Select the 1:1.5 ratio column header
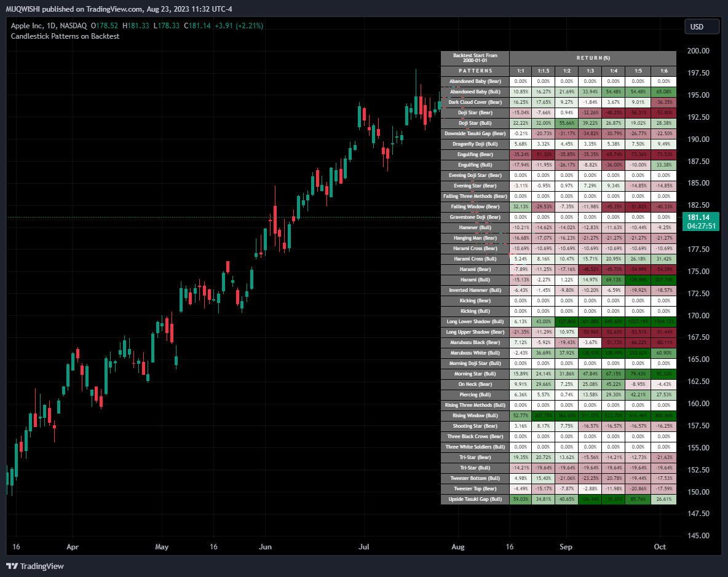 (543, 71)
